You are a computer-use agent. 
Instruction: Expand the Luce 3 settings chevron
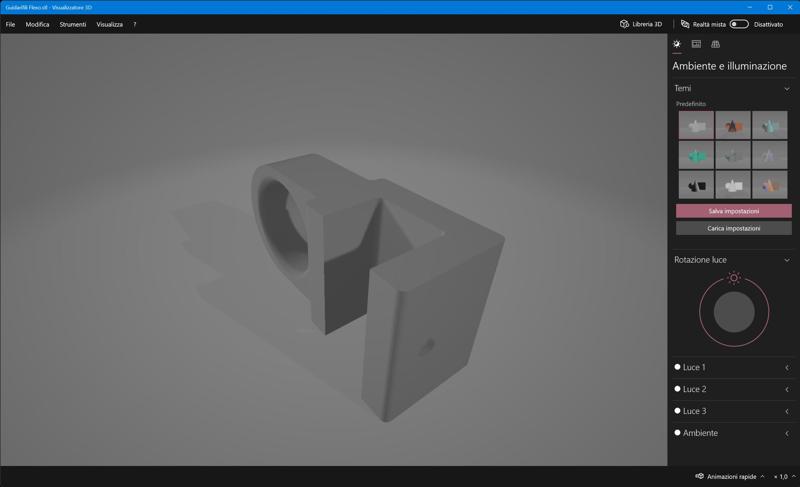pyautogui.click(x=787, y=412)
